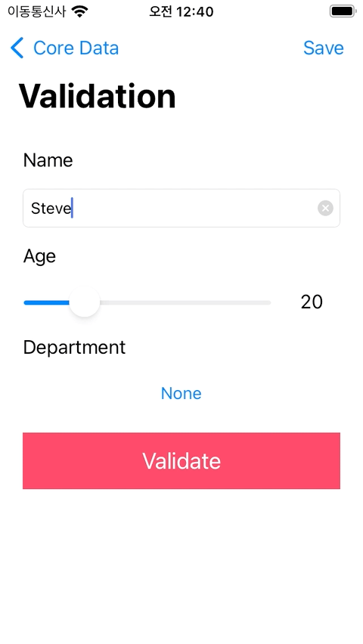Tap the Wi-Fi status icon
The height and width of the screenshot is (644, 363).
click(x=79, y=11)
